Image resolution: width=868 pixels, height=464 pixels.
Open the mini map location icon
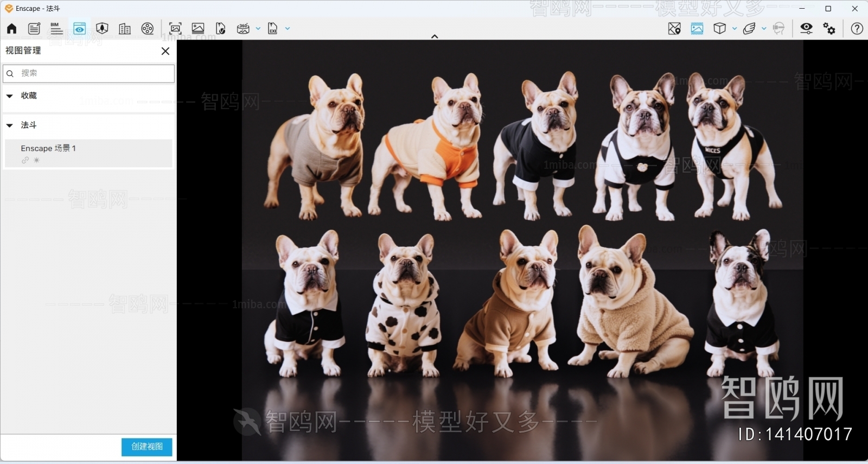(x=674, y=29)
